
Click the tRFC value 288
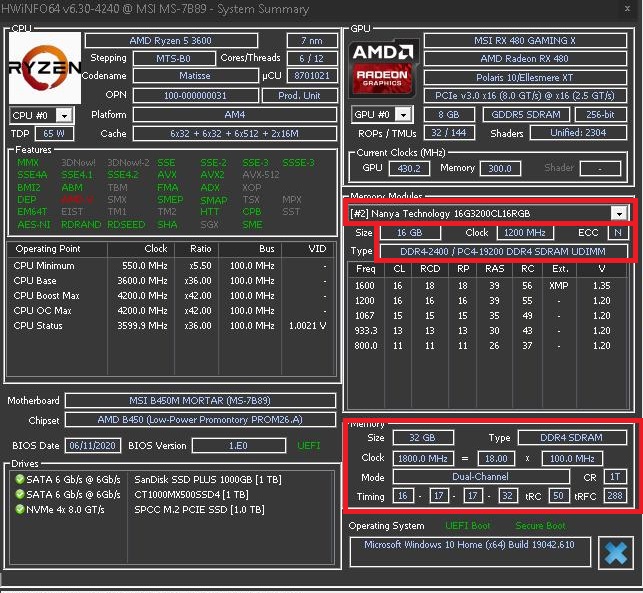pyautogui.click(x=615, y=496)
